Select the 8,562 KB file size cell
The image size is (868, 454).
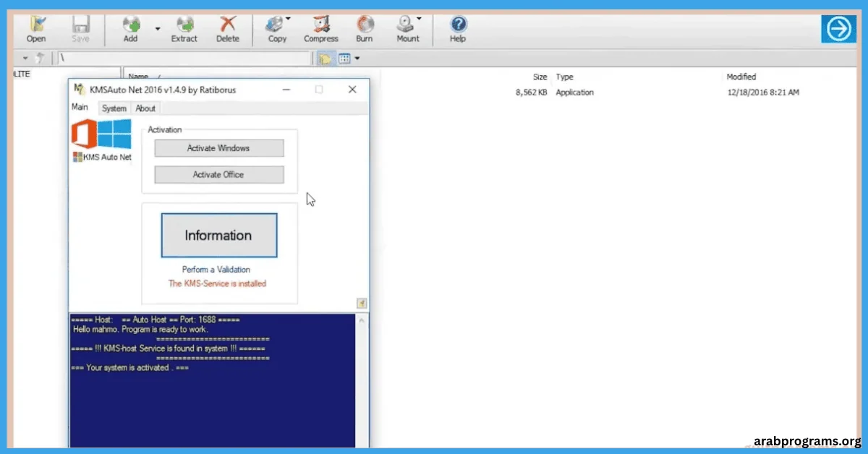531,93
